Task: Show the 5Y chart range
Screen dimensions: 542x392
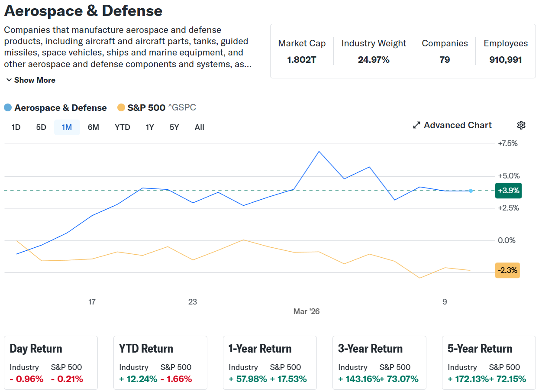Action: pyautogui.click(x=174, y=127)
